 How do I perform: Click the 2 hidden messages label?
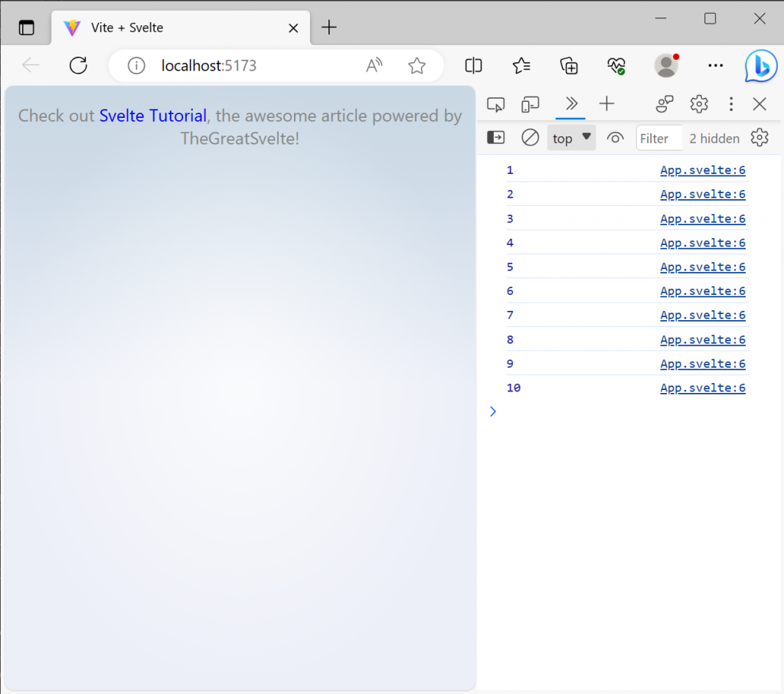[x=714, y=139]
